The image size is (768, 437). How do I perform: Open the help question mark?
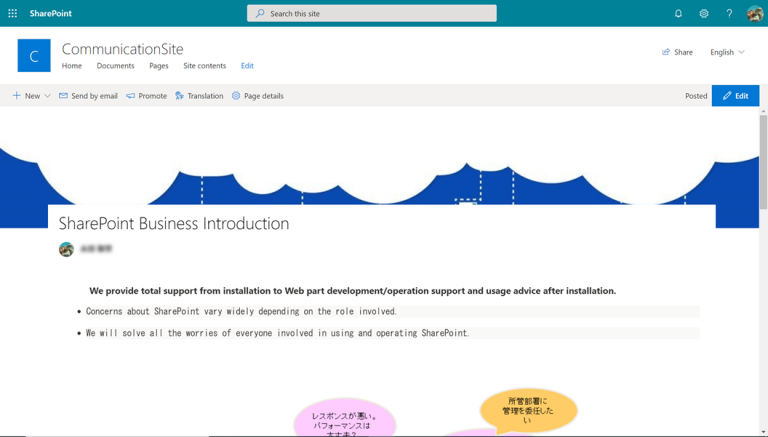729,13
